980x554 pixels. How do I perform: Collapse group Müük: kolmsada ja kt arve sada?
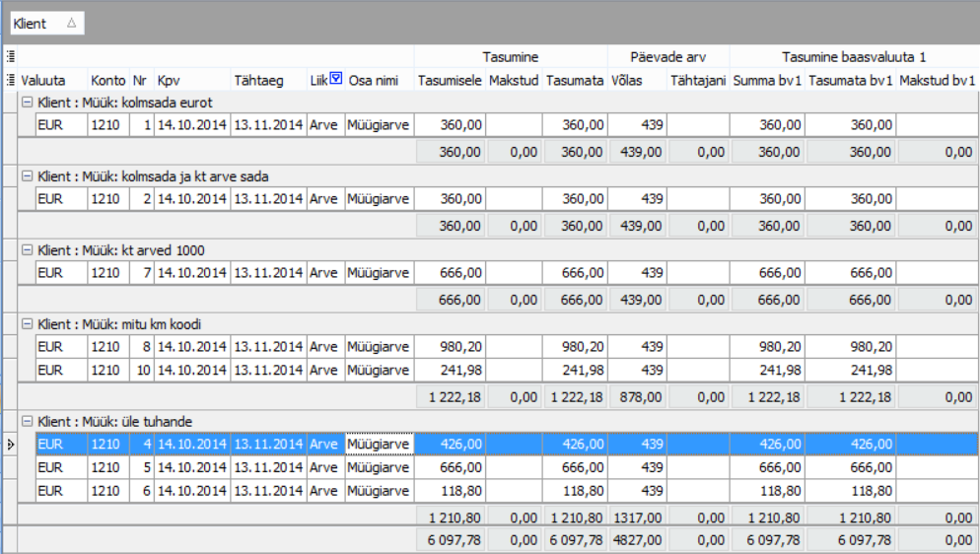coord(27,176)
